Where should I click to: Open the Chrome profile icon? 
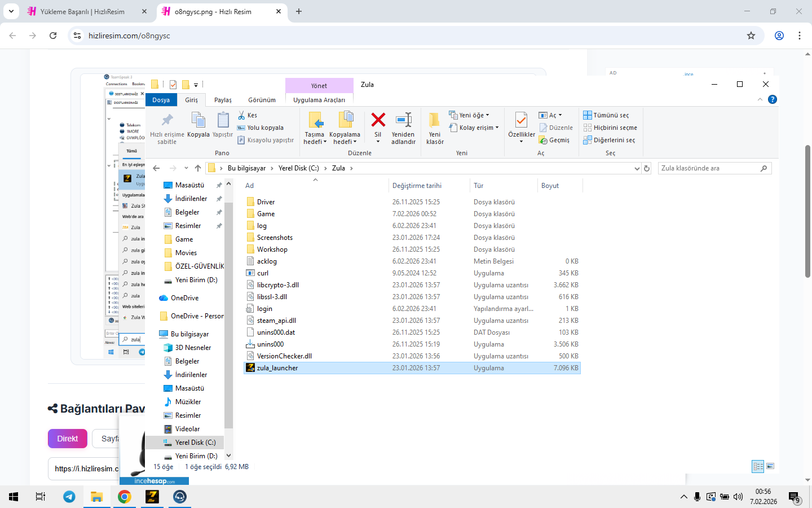tap(779, 36)
